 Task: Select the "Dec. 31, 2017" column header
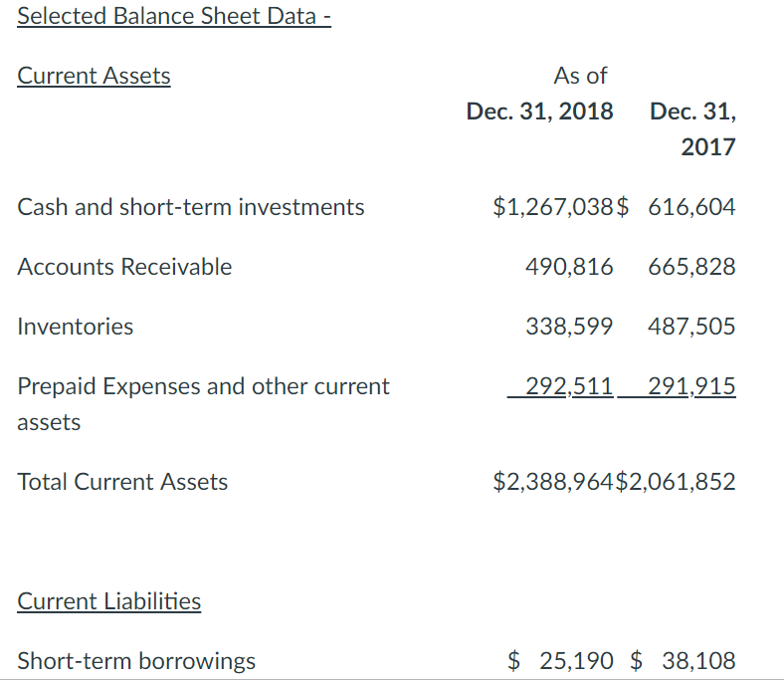click(x=693, y=128)
